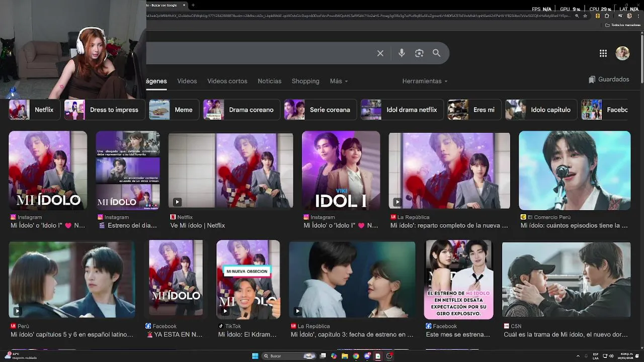This screenshot has width=644, height=362.
Task: Open Instagram Estreno del día result
Action: [x=128, y=225]
